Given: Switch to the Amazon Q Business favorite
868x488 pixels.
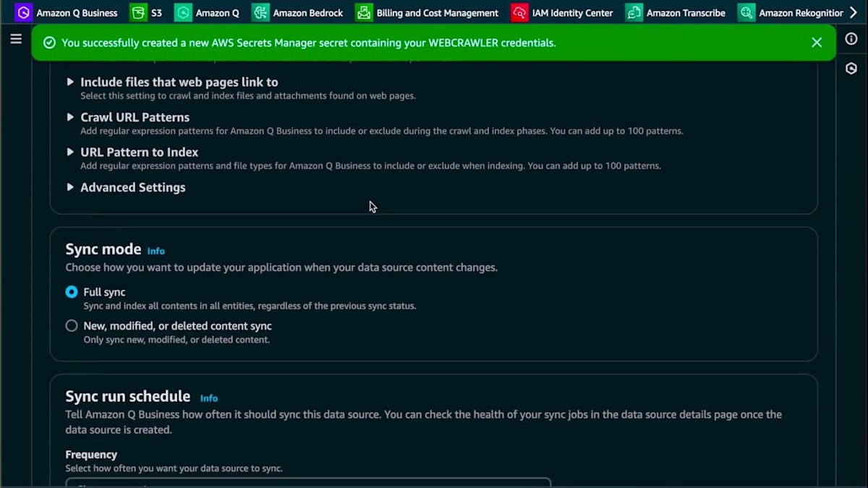Looking at the screenshot, I should (77, 13).
